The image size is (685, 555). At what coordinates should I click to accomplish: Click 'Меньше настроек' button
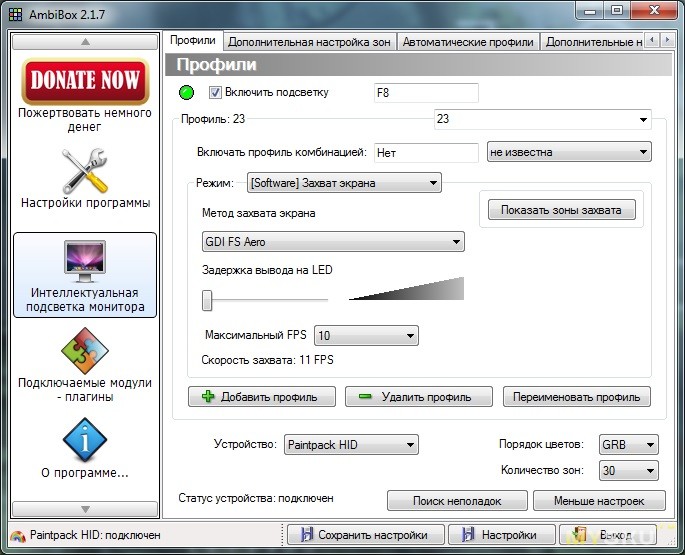click(599, 501)
